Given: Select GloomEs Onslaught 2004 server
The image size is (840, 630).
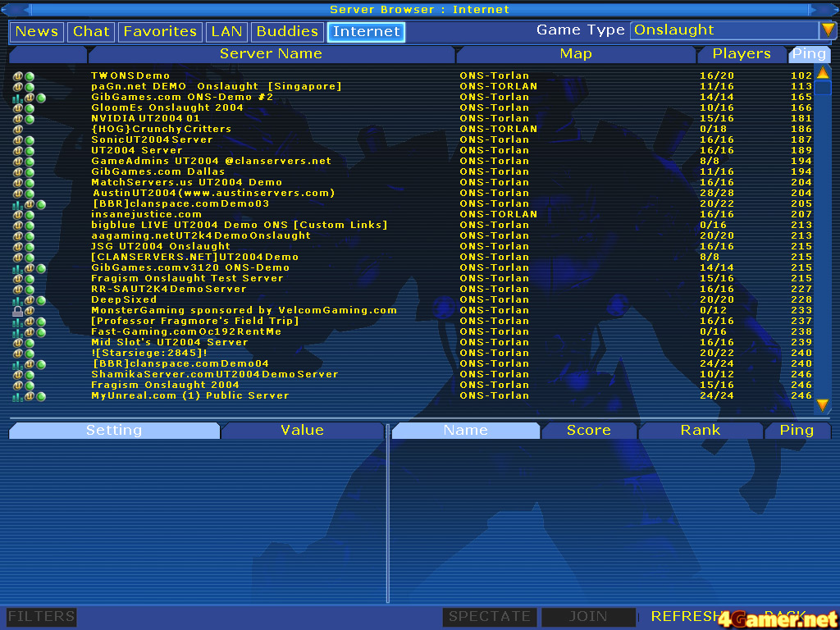Looking at the screenshot, I should click(x=413, y=108).
